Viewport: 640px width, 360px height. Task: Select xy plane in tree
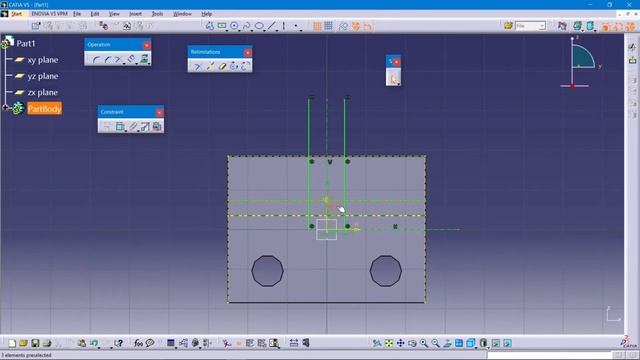click(x=42, y=60)
